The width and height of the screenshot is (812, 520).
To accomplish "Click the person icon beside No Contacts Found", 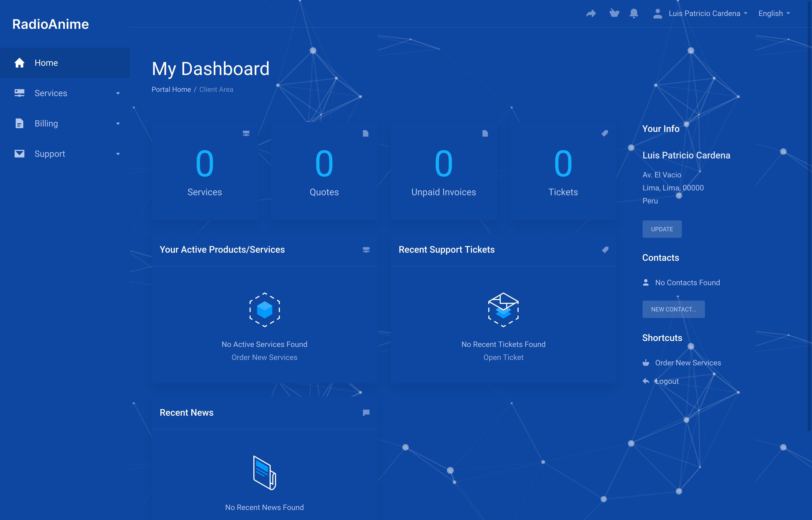I will pyautogui.click(x=646, y=283).
